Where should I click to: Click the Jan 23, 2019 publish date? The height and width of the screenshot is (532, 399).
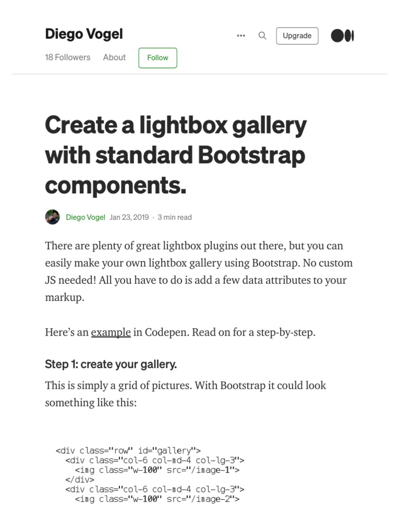(x=129, y=217)
